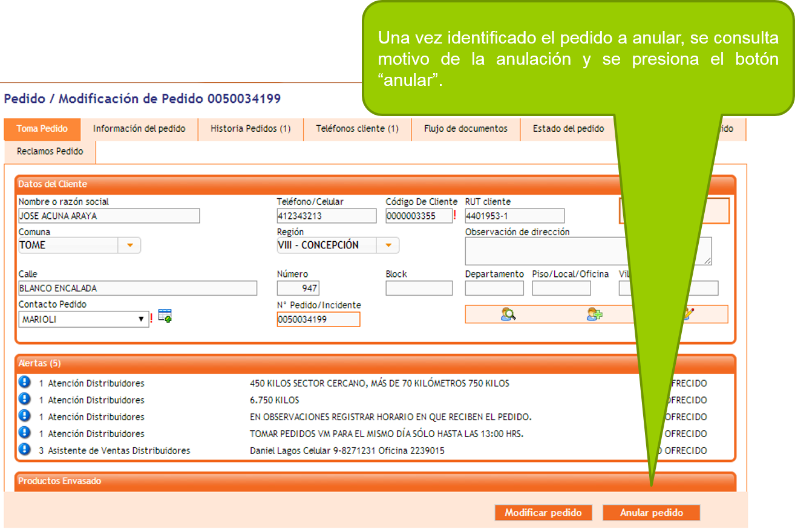This screenshot has height=532, width=795.
Task: Click the Block input field
Action: tap(419, 288)
